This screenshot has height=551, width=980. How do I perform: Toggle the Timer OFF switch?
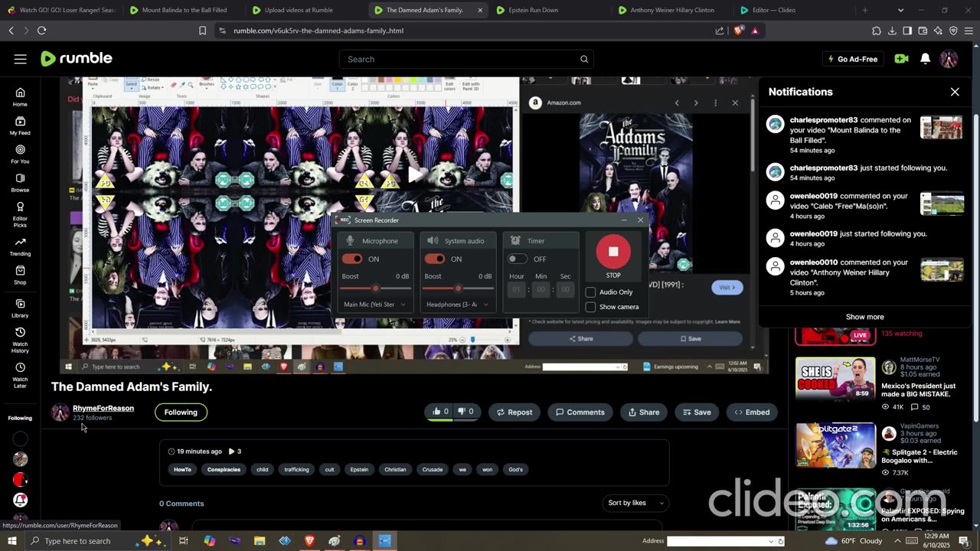[x=518, y=259]
